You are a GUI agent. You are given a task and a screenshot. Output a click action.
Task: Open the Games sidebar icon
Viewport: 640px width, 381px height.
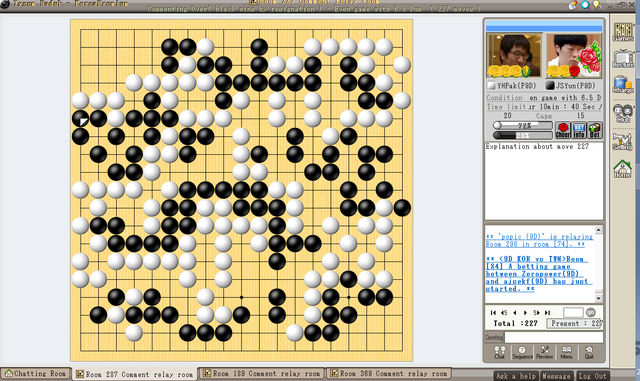coord(623,32)
